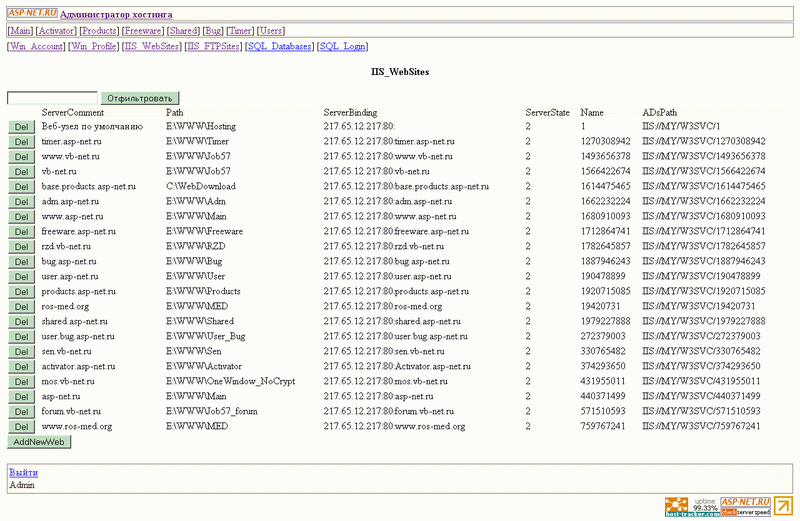Select path E:\WWW\Job57_forum cell

(211, 411)
